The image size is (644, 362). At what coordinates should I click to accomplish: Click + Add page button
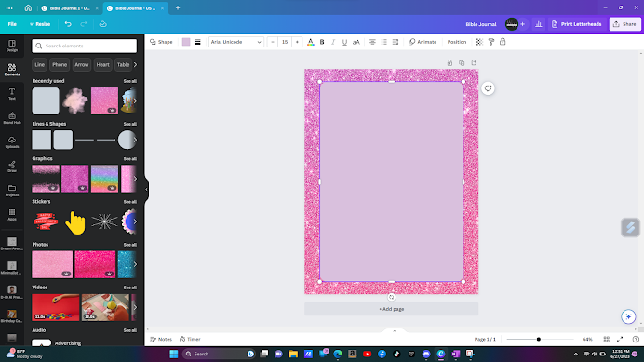[392, 309]
